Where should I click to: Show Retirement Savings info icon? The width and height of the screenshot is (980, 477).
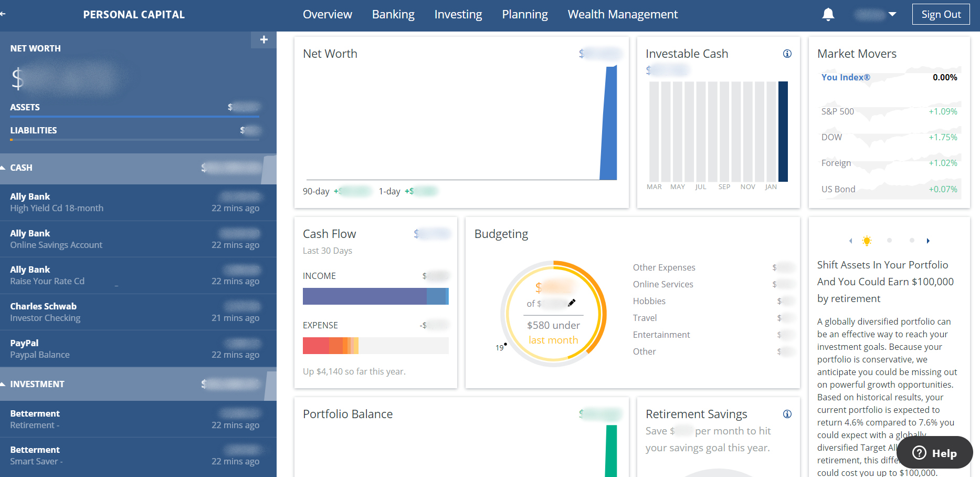[x=787, y=414]
